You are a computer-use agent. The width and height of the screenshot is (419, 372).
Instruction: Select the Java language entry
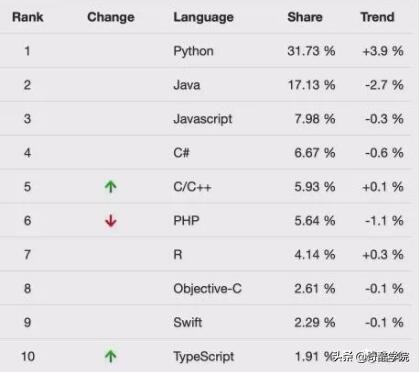187,85
